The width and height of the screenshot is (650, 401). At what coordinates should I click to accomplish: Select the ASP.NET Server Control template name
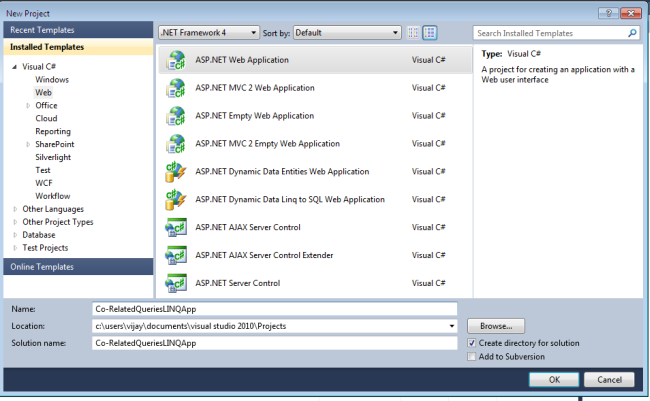point(238,283)
